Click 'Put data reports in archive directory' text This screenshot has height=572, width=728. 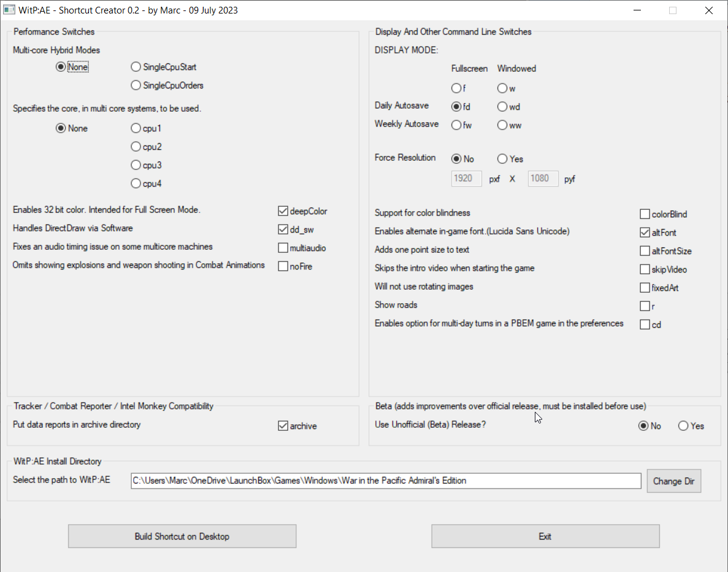point(77,424)
